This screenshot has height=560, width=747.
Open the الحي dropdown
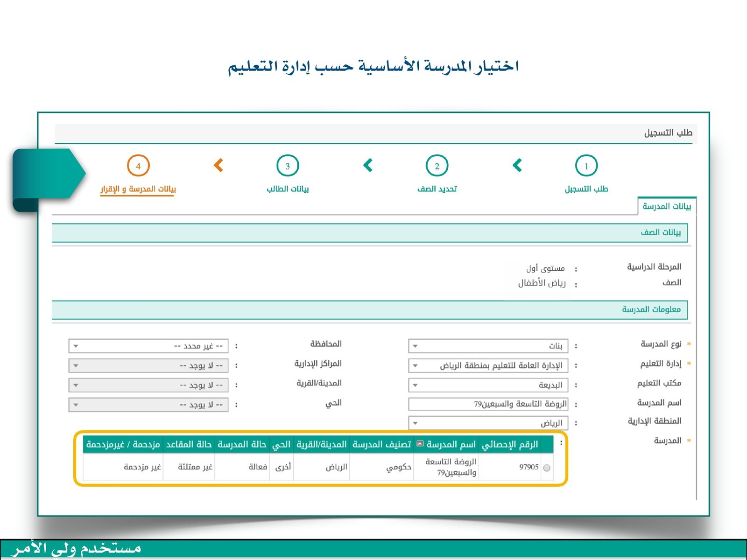point(148,405)
